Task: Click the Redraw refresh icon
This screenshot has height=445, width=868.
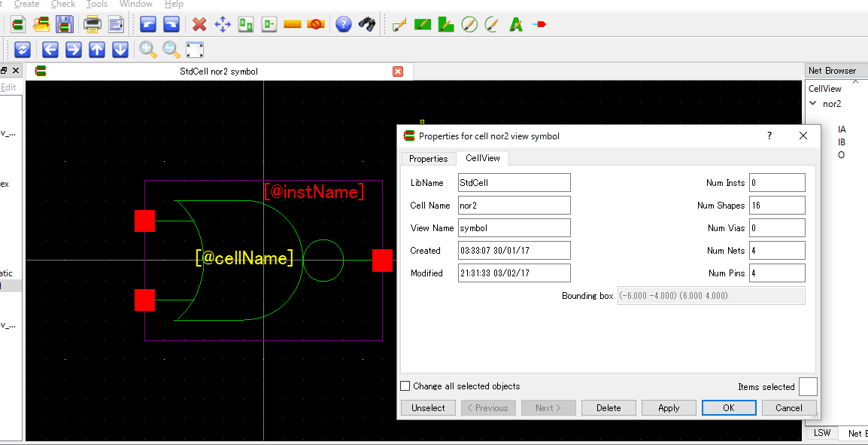Action: coord(22,50)
